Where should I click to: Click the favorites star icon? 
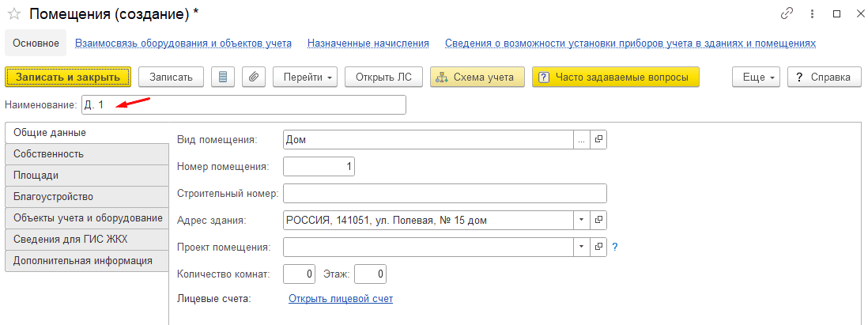(x=13, y=14)
